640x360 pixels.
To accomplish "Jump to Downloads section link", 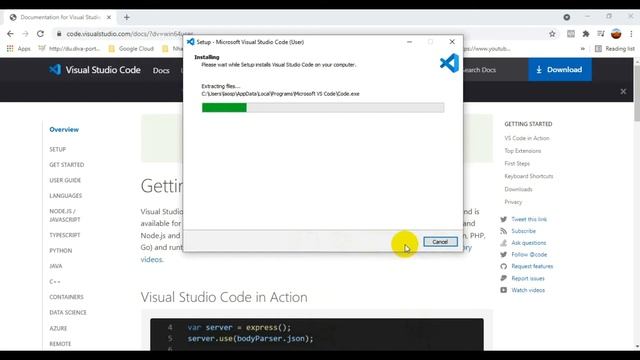I will click(x=518, y=189).
